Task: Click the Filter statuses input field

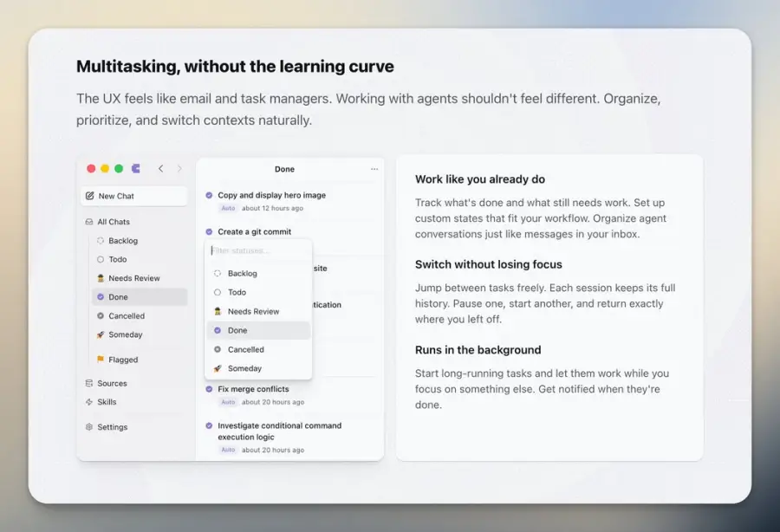Action: [x=258, y=250]
